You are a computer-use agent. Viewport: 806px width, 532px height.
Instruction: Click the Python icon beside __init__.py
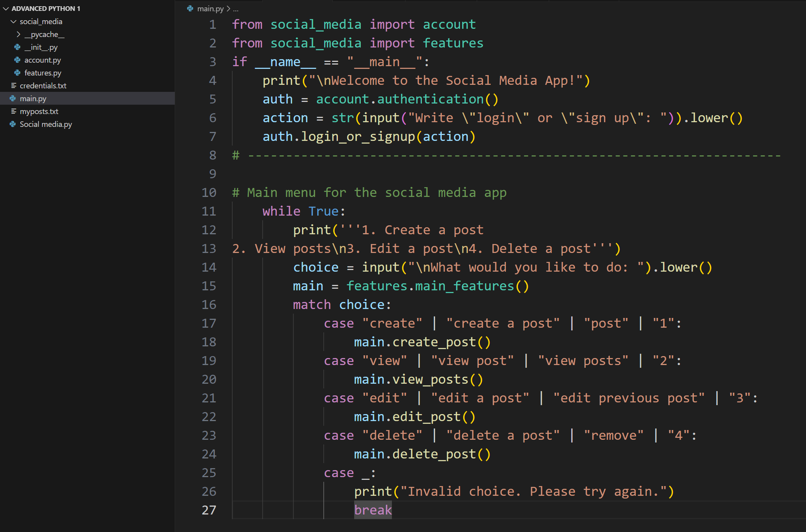(18, 47)
